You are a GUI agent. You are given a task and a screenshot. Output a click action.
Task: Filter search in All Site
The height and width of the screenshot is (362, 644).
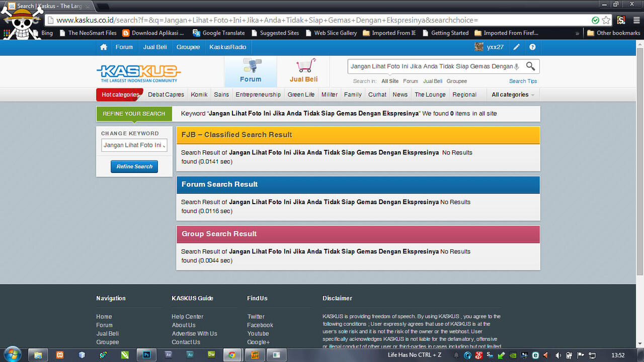(x=390, y=81)
